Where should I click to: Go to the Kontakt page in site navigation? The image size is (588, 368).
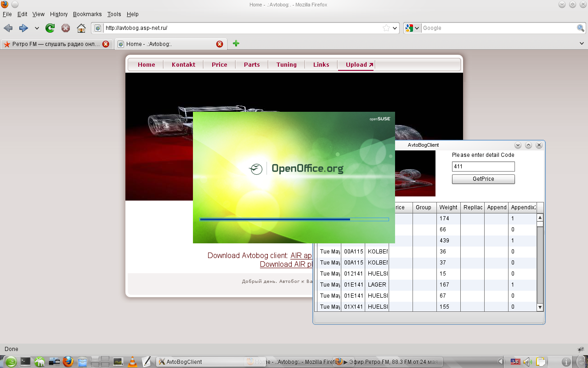(184, 65)
